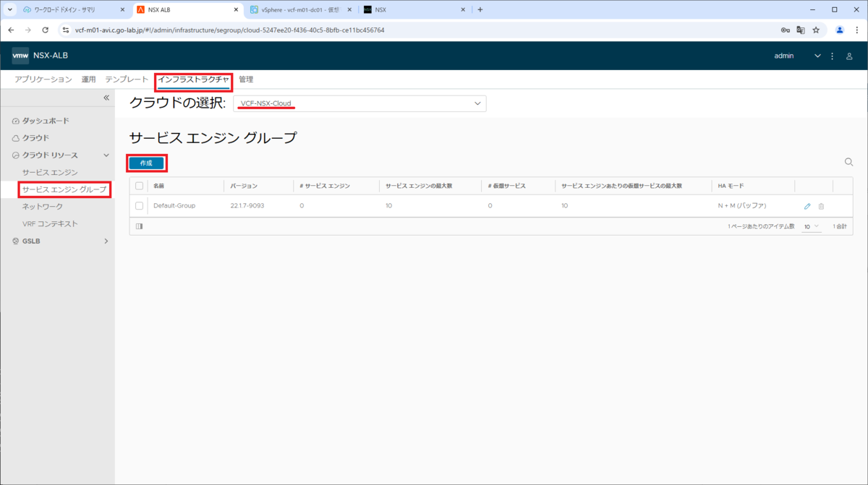Open the tab search dropdown arrow

click(x=10, y=9)
